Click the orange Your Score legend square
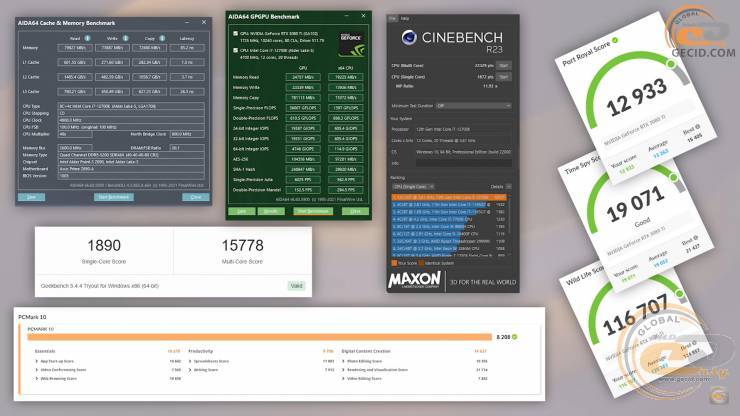Screen dimensions: 740x416 394,263
